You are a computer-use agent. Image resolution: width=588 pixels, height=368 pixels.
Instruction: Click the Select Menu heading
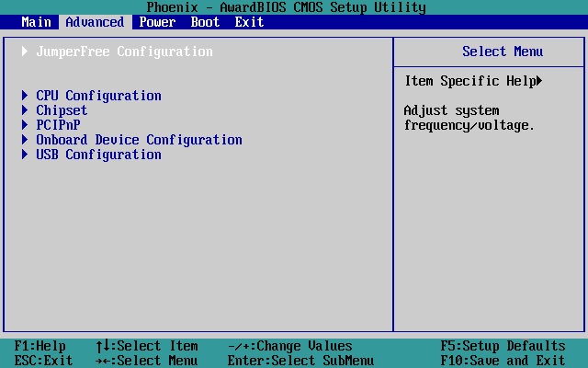click(503, 52)
